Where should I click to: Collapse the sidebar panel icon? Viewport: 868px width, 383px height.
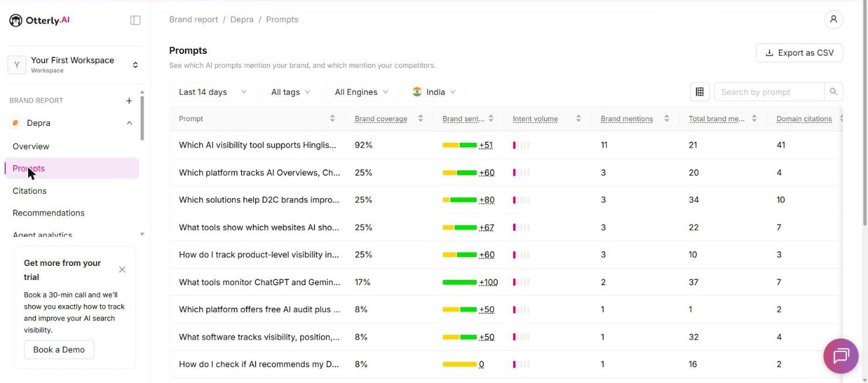pyautogui.click(x=135, y=20)
